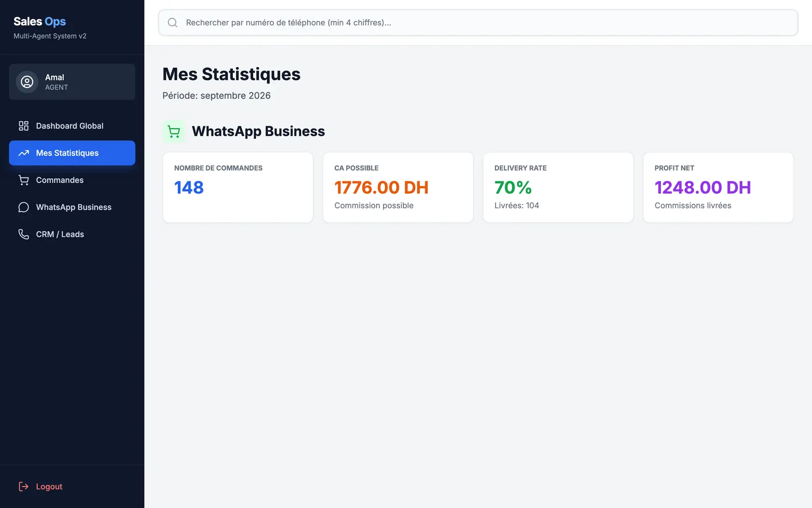Viewport: 812px width, 508px height.
Task: Click the 'Commission possible' caption
Action: [374, 205]
